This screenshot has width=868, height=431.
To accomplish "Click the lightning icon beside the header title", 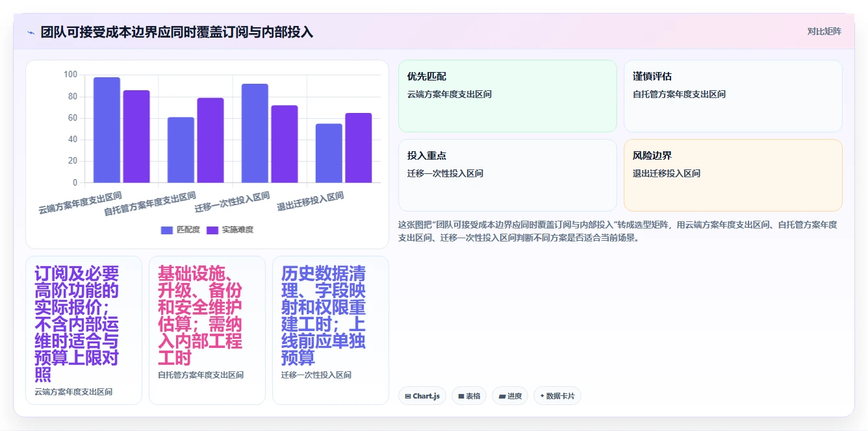I will tap(31, 32).
